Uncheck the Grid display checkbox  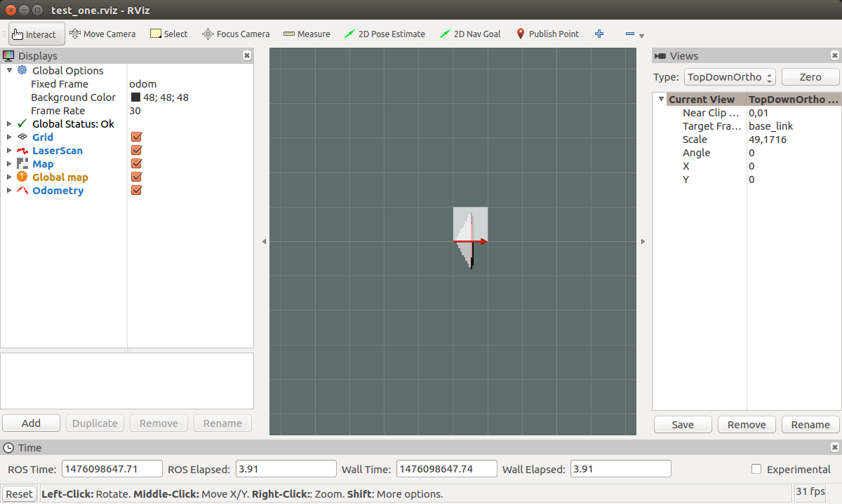point(137,137)
